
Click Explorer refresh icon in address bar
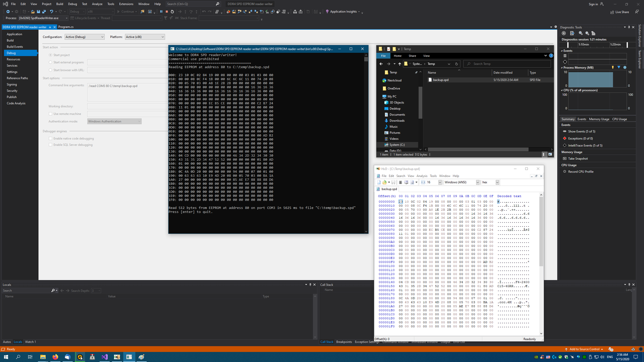[456, 64]
